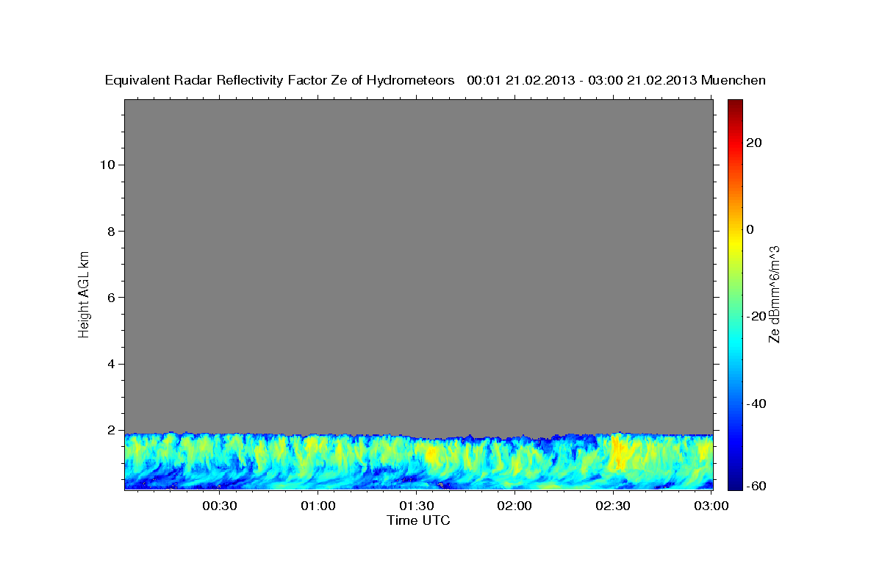The width and height of the screenshot is (882, 588).
Task: Select the date range text ending in Muenchen
Action: pos(616,80)
